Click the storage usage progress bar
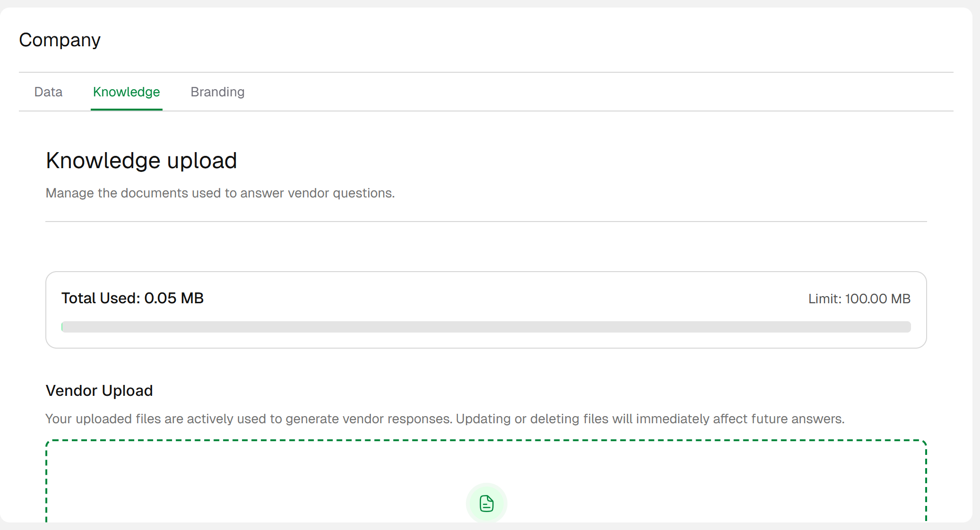 point(486,327)
